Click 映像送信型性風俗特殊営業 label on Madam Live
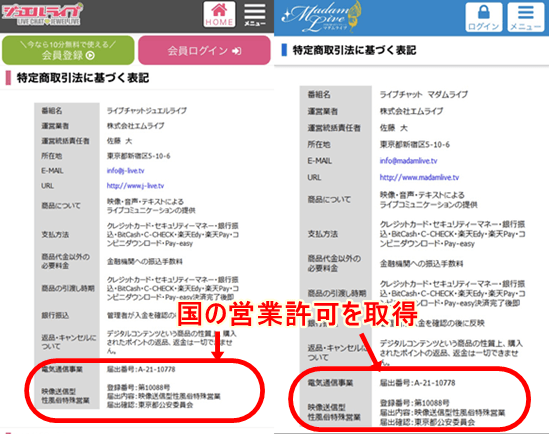This screenshot has height=434, width=549. click(x=334, y=412)
